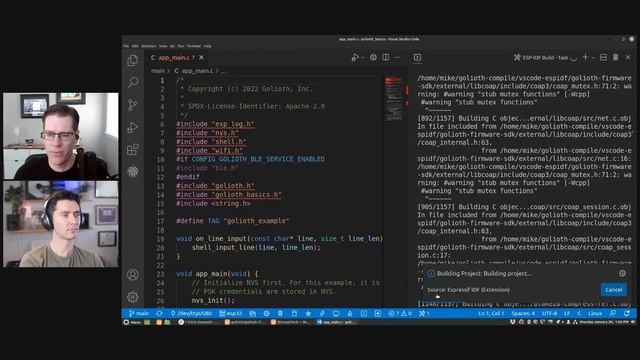Change indentation via Spaces: 4
This screenshot has width=640, height=360.
click(x=523, y=313)
